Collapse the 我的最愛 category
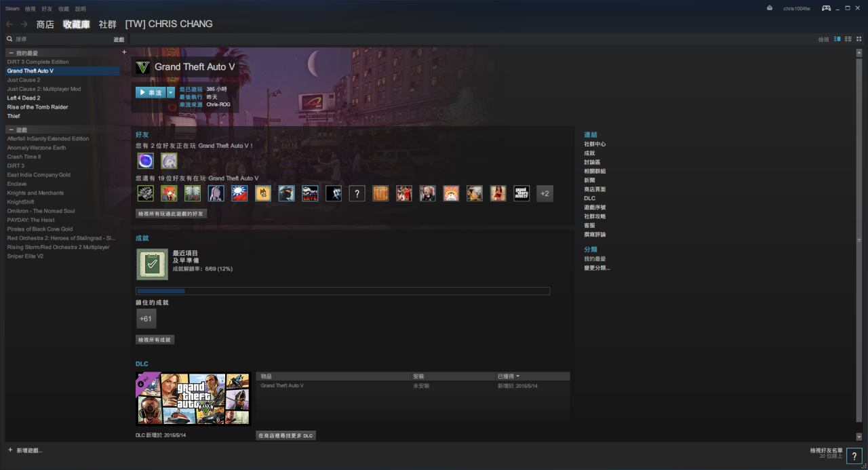 (12, 53)
